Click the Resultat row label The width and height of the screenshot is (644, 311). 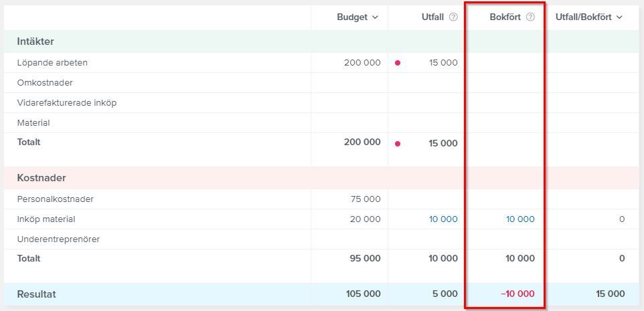[x=37, y=294]
